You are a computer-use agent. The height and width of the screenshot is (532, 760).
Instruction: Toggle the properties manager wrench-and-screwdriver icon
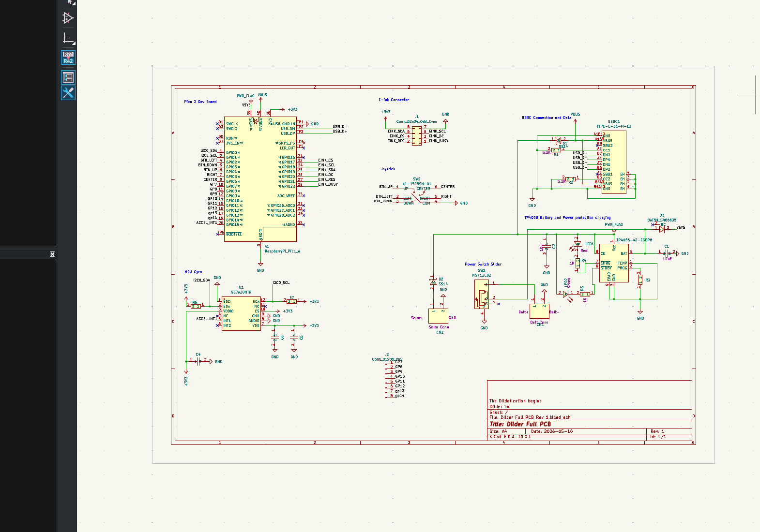pyautogui.click(x=68, y=93)
